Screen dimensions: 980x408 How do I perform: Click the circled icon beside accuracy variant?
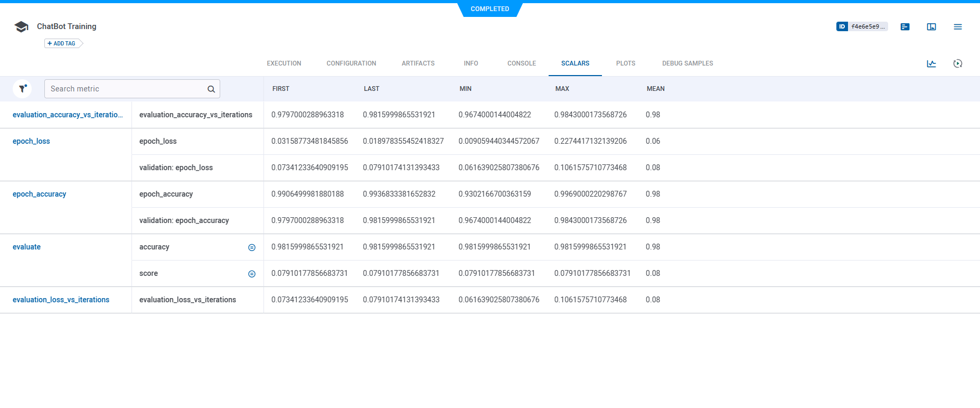click(252, 247)
